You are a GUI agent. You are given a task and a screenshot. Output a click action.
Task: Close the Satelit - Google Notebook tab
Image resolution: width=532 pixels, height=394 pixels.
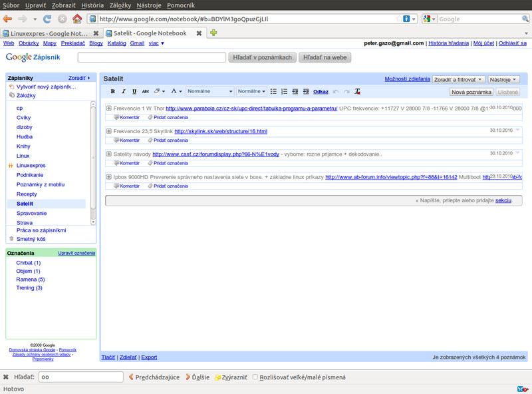click(199, 33)
